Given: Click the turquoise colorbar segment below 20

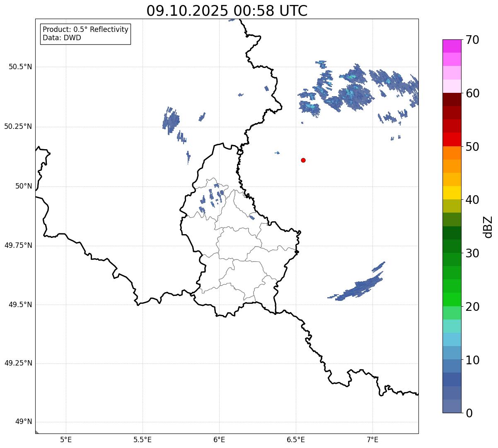Looking at the screenshot, I should 452,326.
